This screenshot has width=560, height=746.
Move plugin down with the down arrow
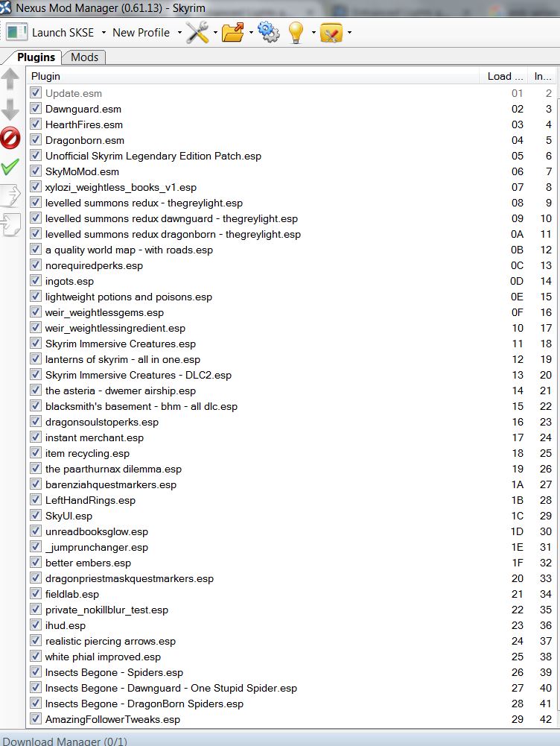pos(10,110)
